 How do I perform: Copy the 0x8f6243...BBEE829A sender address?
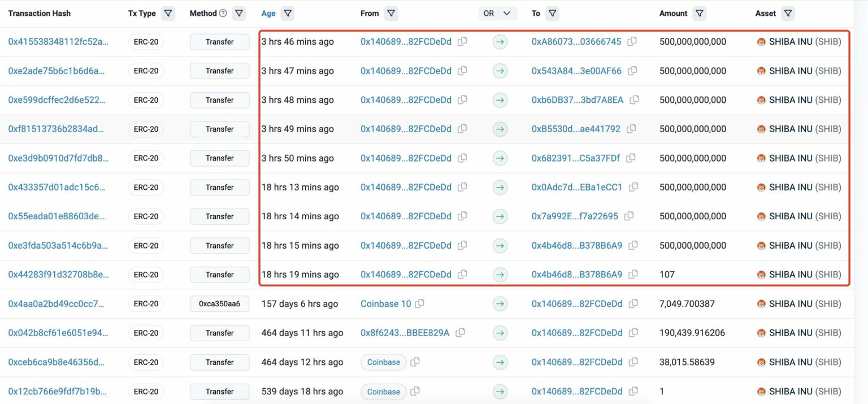pyautogui.click(x=461, y=333)
